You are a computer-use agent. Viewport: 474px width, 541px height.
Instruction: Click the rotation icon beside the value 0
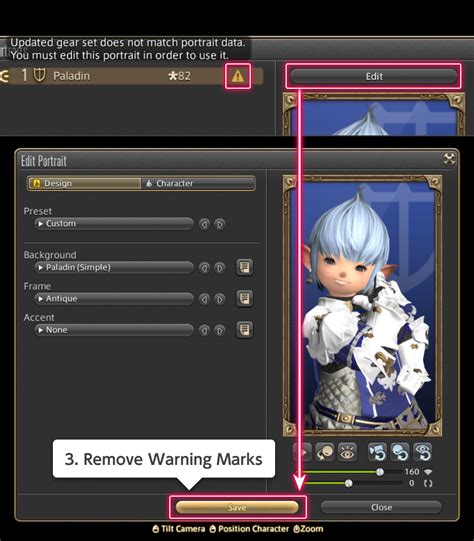428,483
